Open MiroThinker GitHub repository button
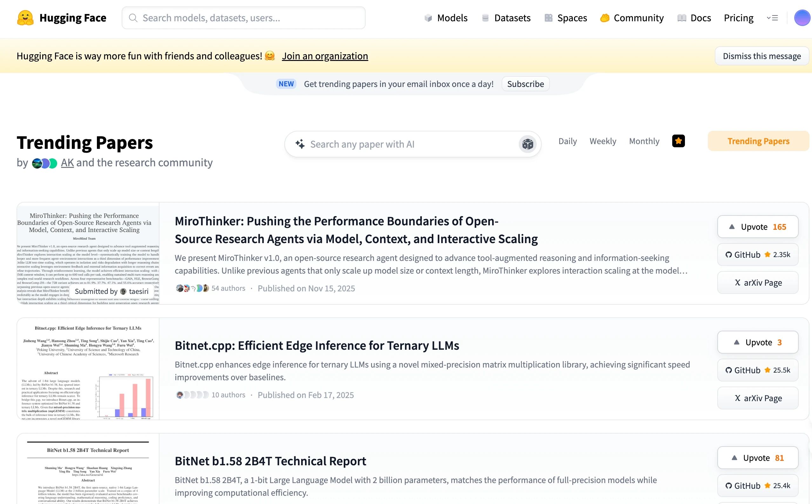 point(757,255)
